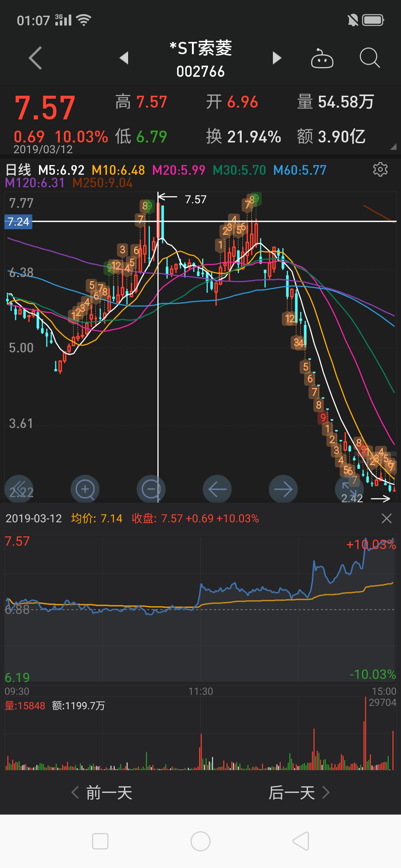
Task: Zoom in the K-line chart
Action: click(85, 489)
